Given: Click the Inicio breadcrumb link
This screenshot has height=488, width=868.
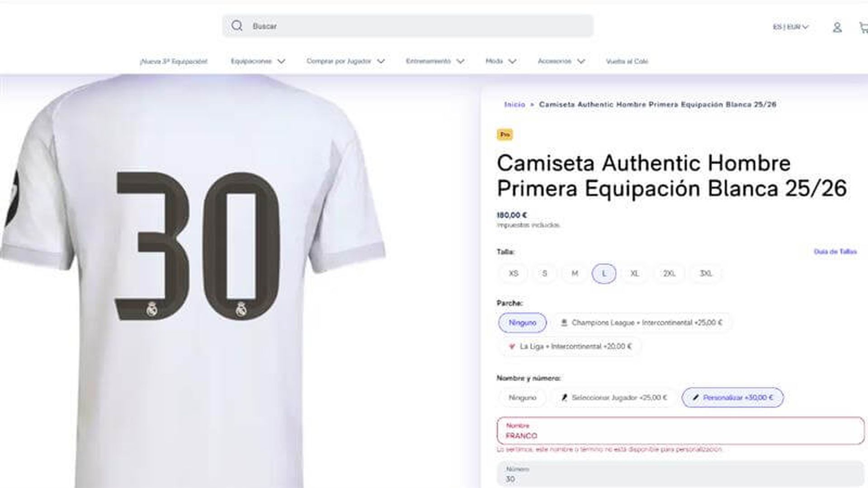Looking at the screenshot, I should click(x=514, y=104).
